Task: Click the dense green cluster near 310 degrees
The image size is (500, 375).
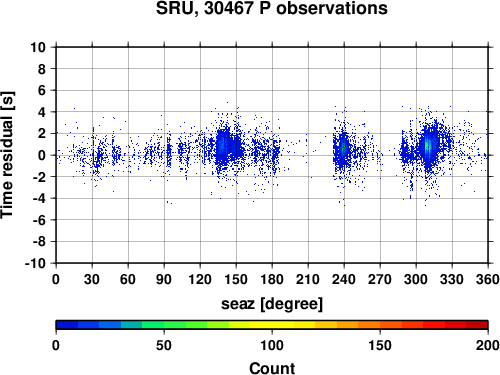Action: pyautogui.click(x=428, y=147)
